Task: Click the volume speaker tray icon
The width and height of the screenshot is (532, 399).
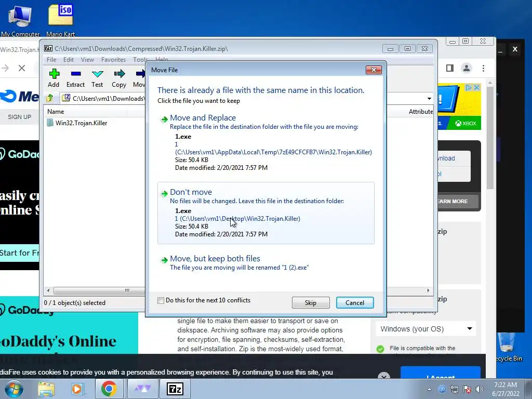Action: 480,389
